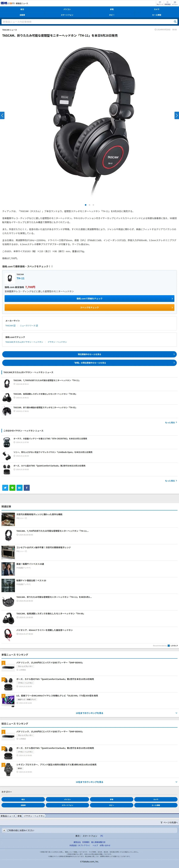Open the 閲覧履歴 history icon
Image resolution: width=179 pixels, height=868 pixels.
tap(168, 3)
